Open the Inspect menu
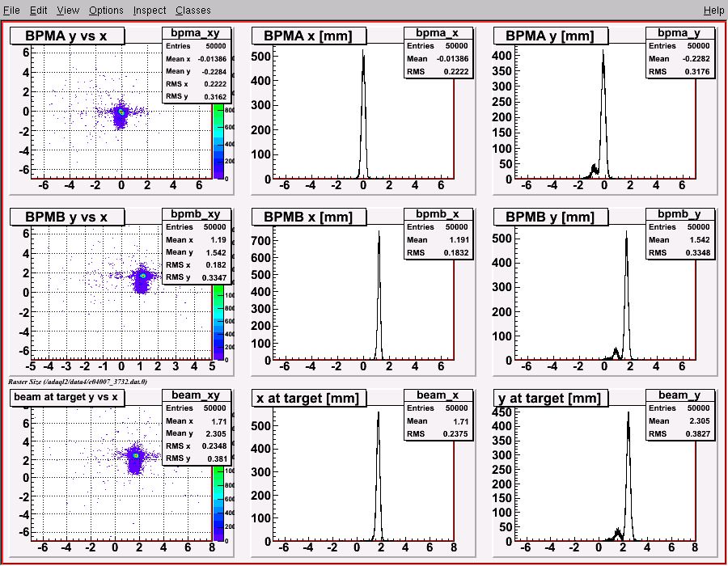 click(150, 10)
